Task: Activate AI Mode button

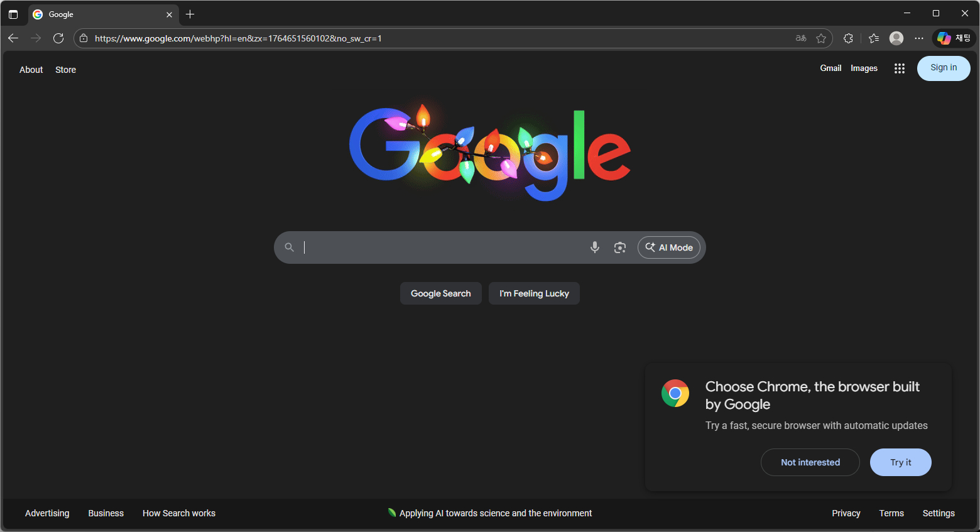Action: [669, 247]
